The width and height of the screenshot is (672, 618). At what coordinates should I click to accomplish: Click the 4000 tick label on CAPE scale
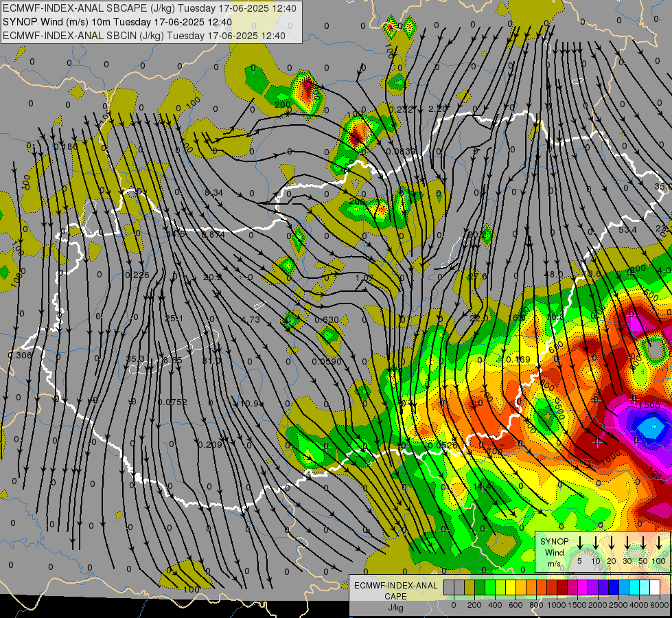pos(639,605)
